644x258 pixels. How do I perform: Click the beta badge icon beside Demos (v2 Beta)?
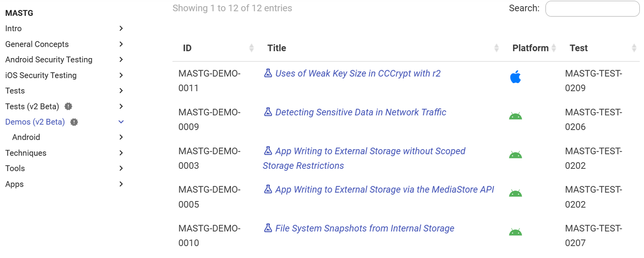pos(74,122)
